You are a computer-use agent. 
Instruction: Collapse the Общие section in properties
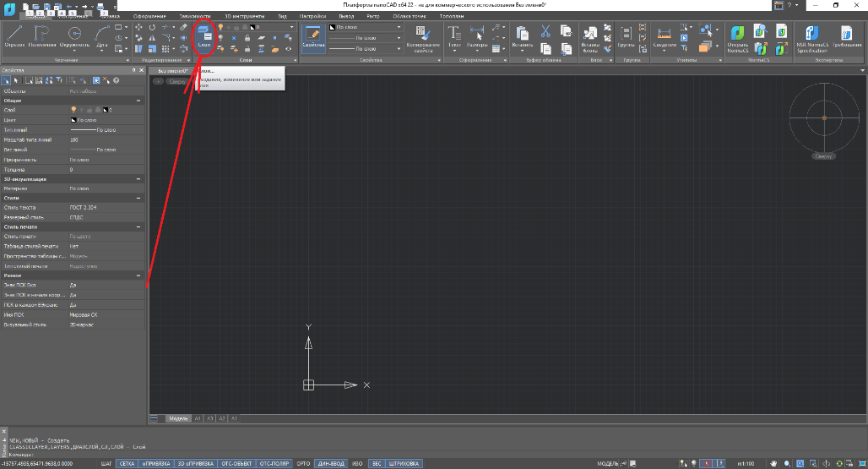point(138,101)
